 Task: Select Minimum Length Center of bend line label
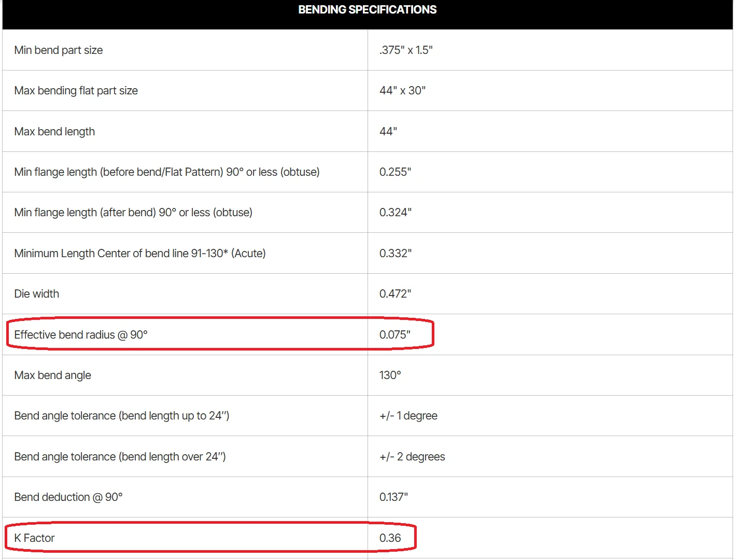140,254
